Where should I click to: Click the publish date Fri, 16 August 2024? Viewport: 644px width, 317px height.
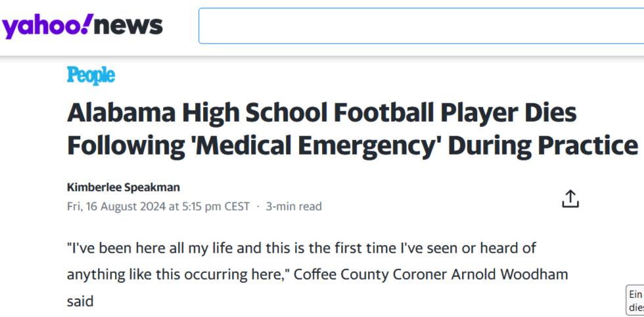(x=116, y=206)
